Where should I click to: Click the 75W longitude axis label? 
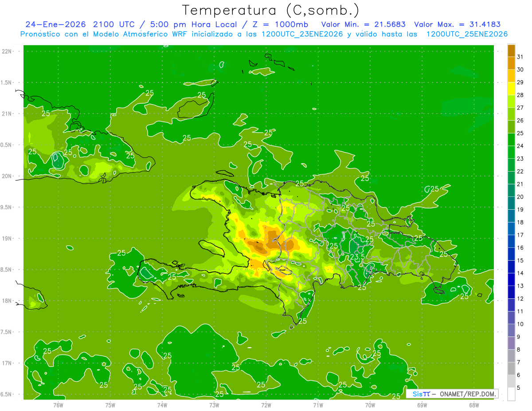(110, 405)
